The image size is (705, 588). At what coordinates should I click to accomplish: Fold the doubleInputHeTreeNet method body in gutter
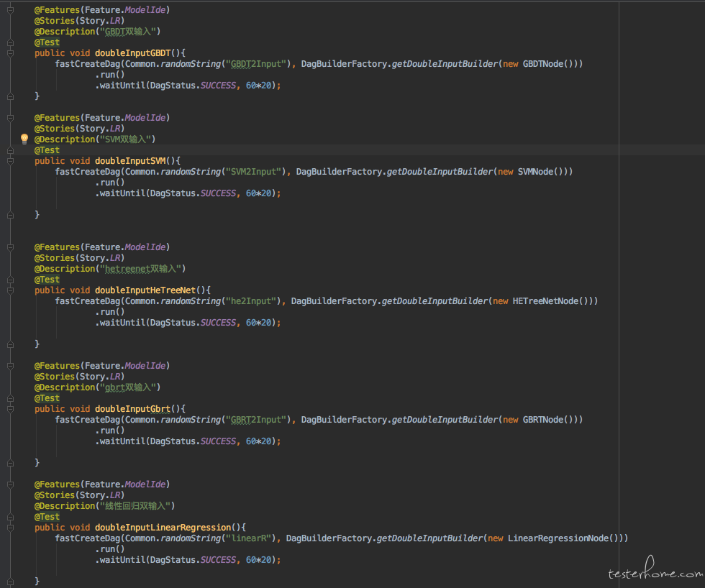click(x=10, y=290)
